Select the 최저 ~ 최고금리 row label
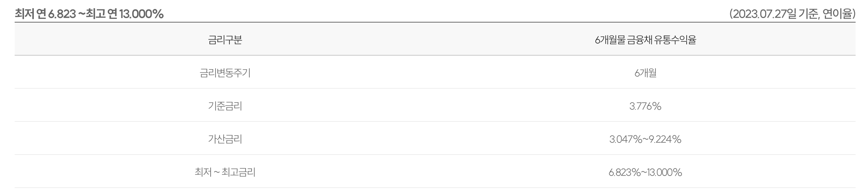 pyautogui.click(x=225, y=172)
